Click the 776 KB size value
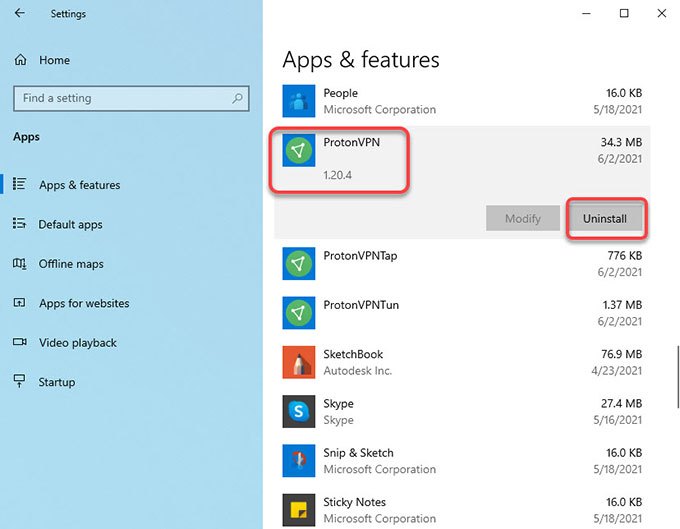 click(x=624, y=256)
